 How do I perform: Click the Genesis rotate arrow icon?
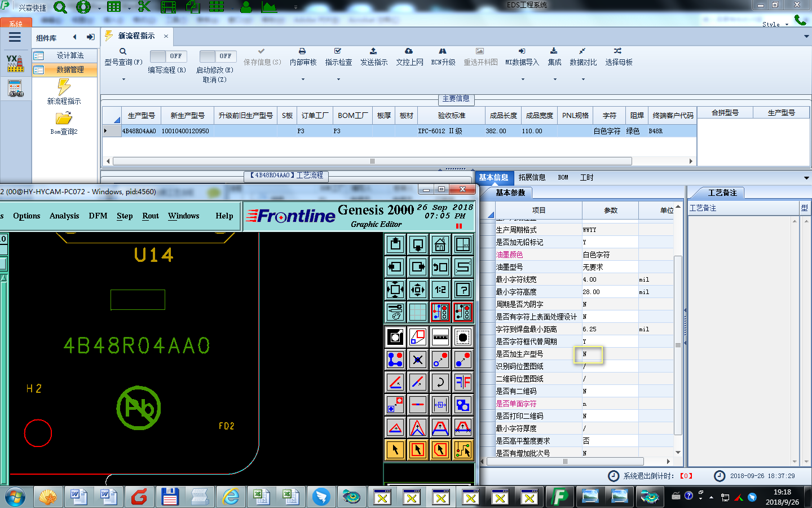point(440,382)
